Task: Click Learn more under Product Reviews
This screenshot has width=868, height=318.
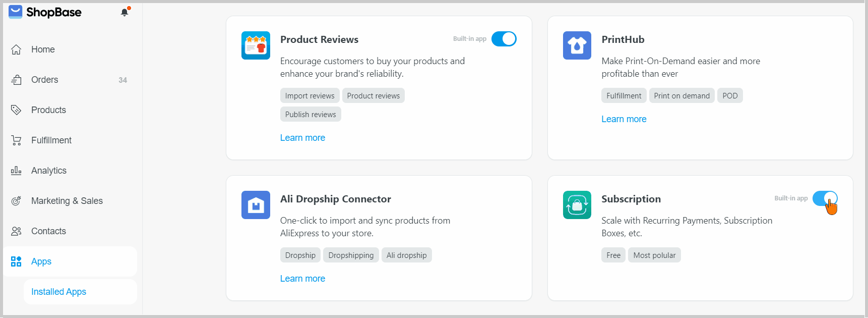Action: [302, 138]
